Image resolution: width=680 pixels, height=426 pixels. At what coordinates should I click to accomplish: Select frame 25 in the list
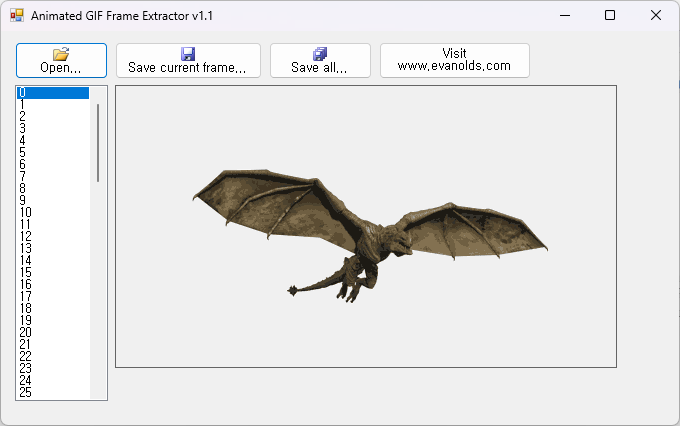click(x=53, y=393)
